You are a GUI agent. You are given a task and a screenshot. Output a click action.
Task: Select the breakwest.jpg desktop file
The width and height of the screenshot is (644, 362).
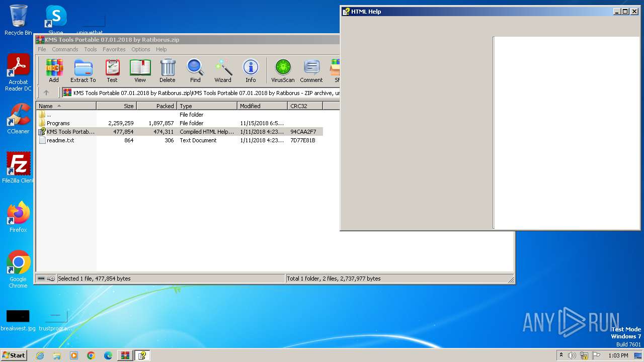(x=18, y=320)
